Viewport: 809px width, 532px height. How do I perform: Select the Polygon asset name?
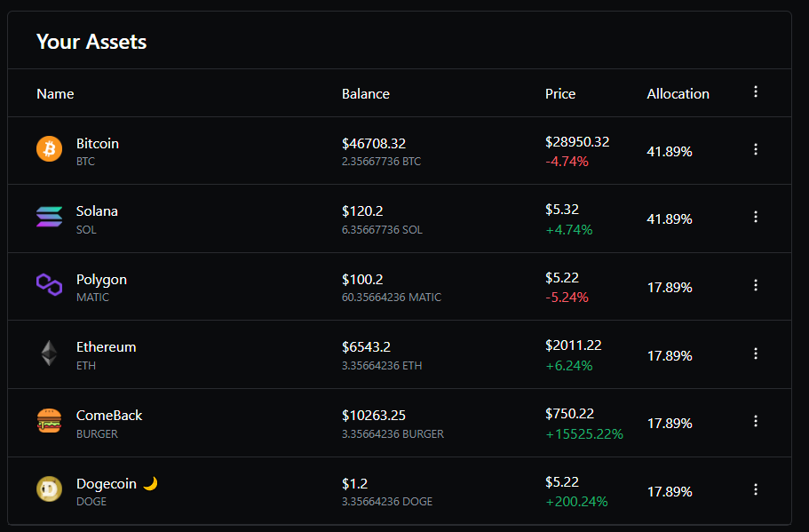coord(101,280)
